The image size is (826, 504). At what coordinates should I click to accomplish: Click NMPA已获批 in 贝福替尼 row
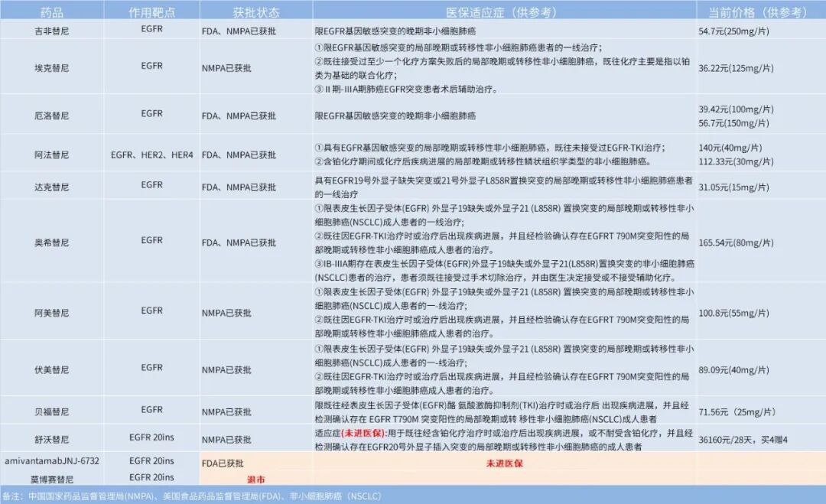pyautogui.click(x=226, y=411)
